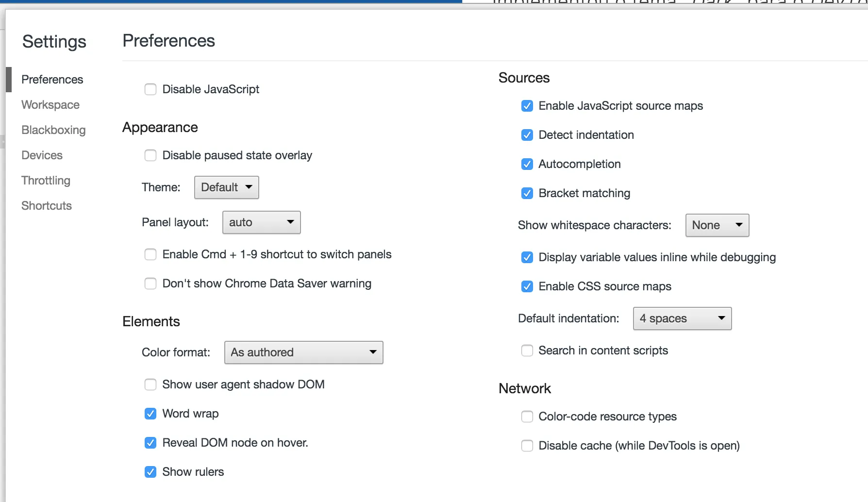Check Enable Cmd + 1-9 shortcut option
Image resolution: width=868 pixels, height=502 pixels.
click(150, 254)
